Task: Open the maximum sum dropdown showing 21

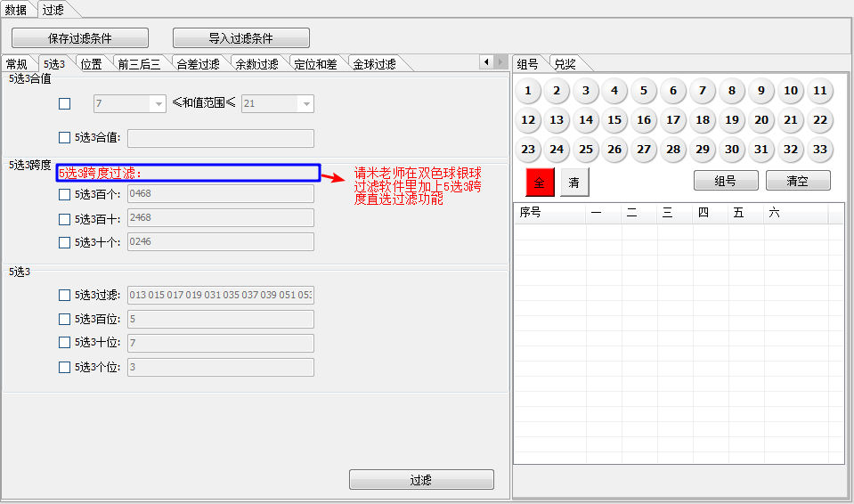Action: [278, 103]
